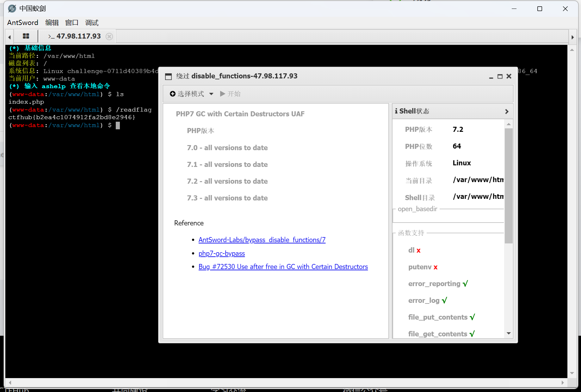Screen dimensions: 581x392
Task: Click the terminal scrollbar up arrow
Action: pos(572,50)
